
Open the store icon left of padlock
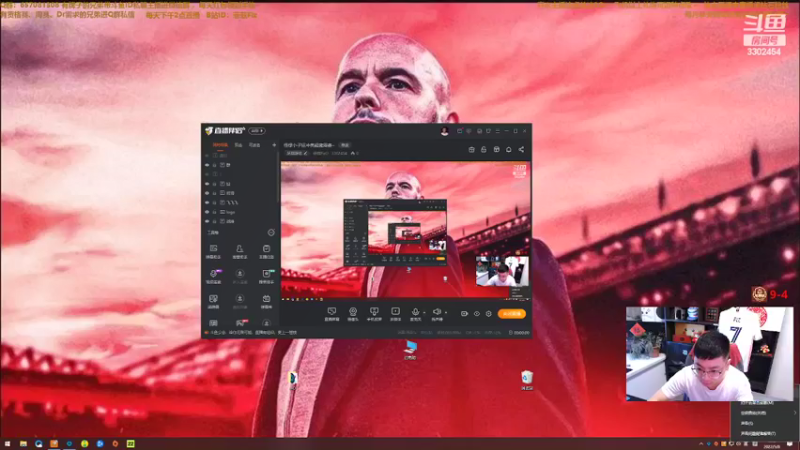pyautogui.click(x=471, y=149)
